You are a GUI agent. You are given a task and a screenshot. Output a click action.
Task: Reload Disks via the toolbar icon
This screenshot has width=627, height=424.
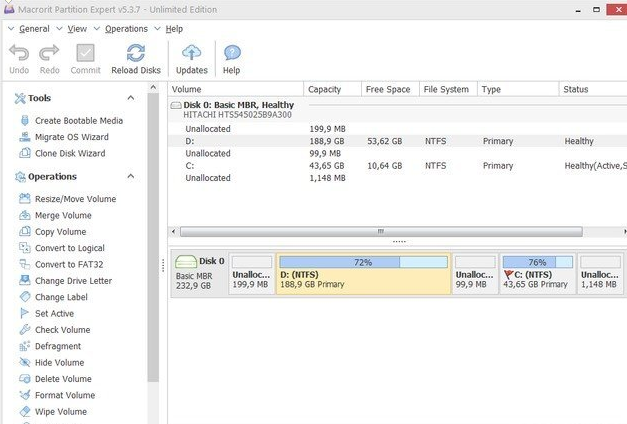click(x=136, y=53)
